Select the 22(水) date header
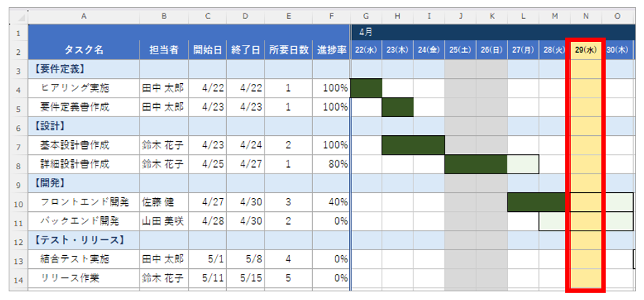Screen dimensions: 644x300 tap(366, 50)
